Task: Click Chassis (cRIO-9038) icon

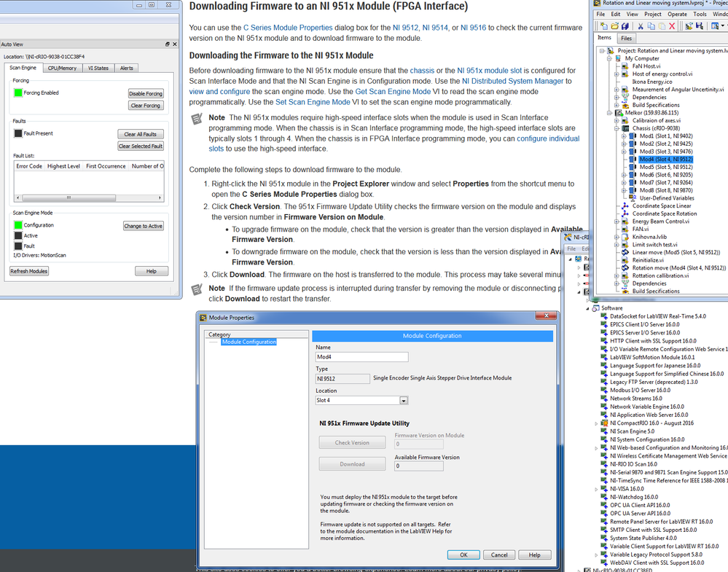Action: [x=626, y=128]
